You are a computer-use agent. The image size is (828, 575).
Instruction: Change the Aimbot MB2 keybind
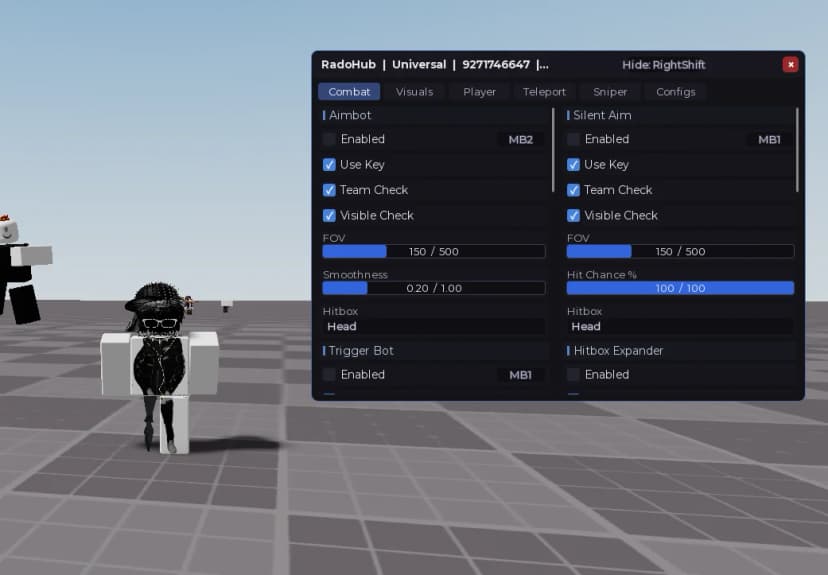coord(521,139)
